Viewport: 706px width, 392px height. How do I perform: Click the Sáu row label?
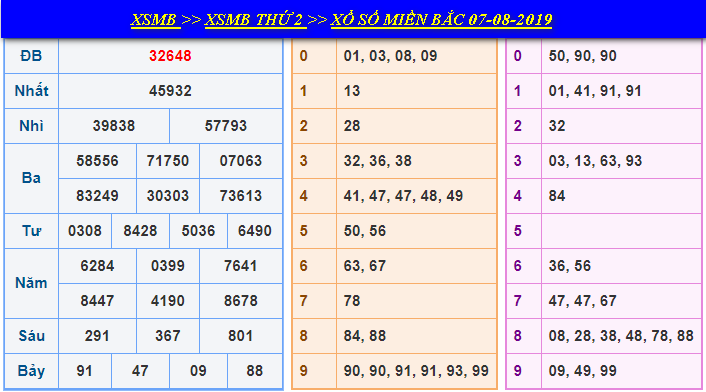coord(31,336)
